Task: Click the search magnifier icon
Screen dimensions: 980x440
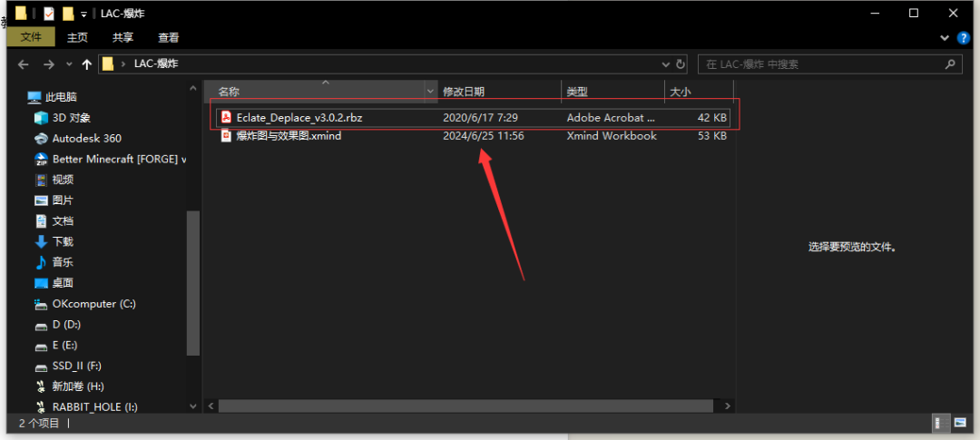Action: coord(950,64)
